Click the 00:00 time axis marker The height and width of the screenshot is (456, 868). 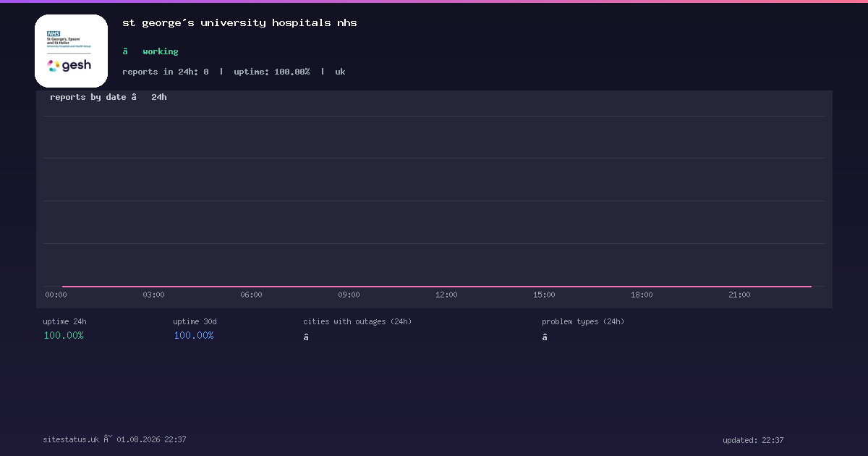[x=56, y=295]
